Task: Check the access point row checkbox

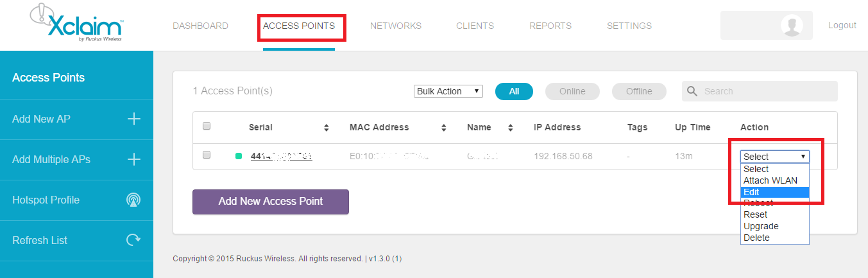Action: pos(207,155)
